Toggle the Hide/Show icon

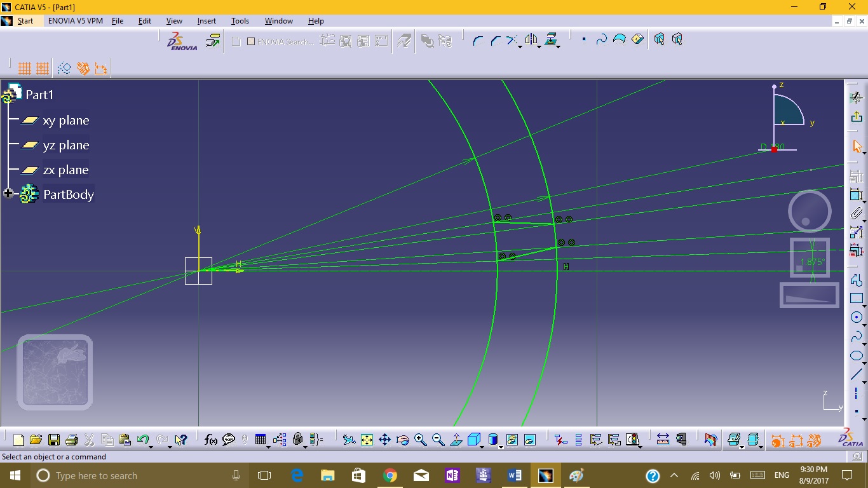512,440
